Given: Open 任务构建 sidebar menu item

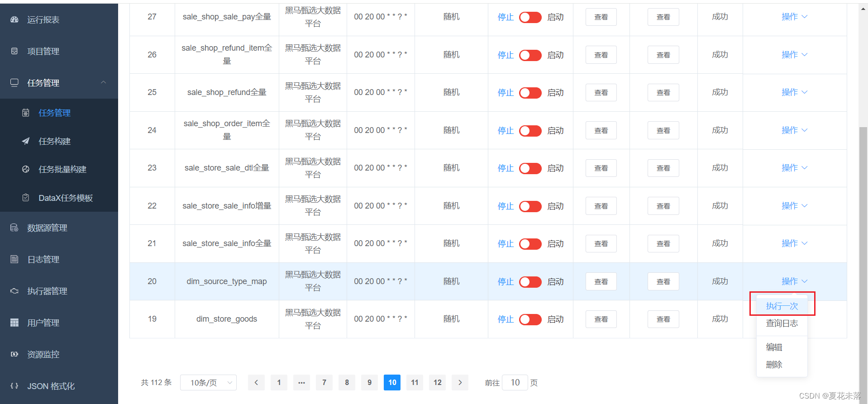Looking at the screenshot, I should (x=59, y=141).
